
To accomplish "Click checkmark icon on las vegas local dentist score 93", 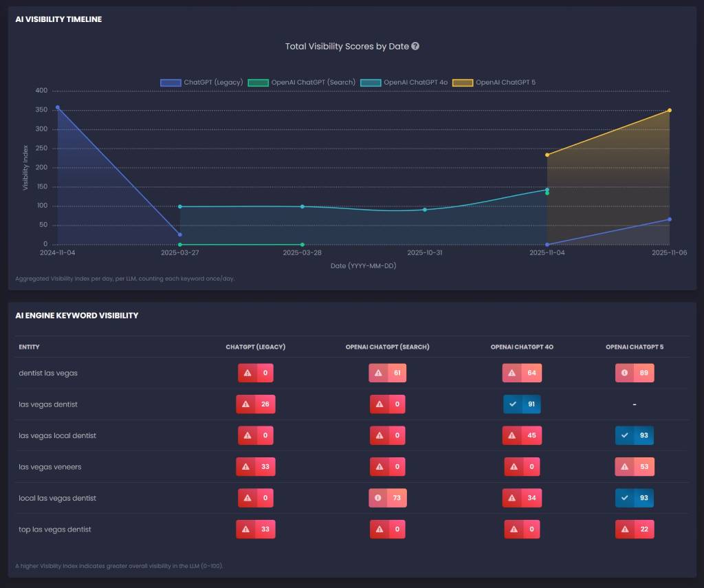I will (x=625, y=436).
